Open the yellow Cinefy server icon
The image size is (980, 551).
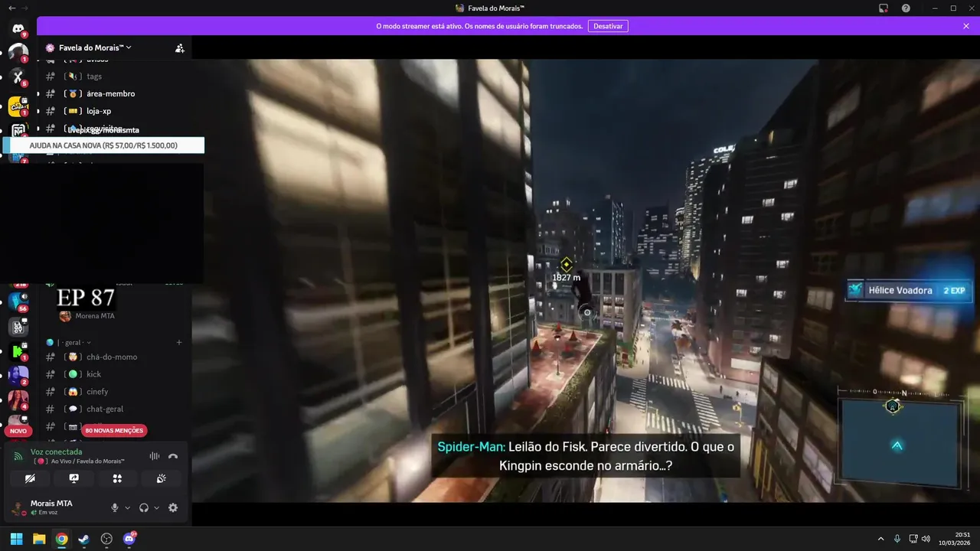[x=18, y=106]
